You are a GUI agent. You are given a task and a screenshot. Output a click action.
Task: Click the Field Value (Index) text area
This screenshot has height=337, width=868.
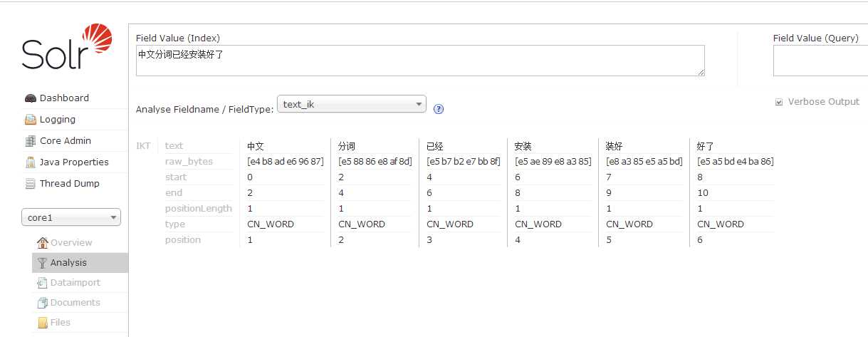click(x=420, y=61)
